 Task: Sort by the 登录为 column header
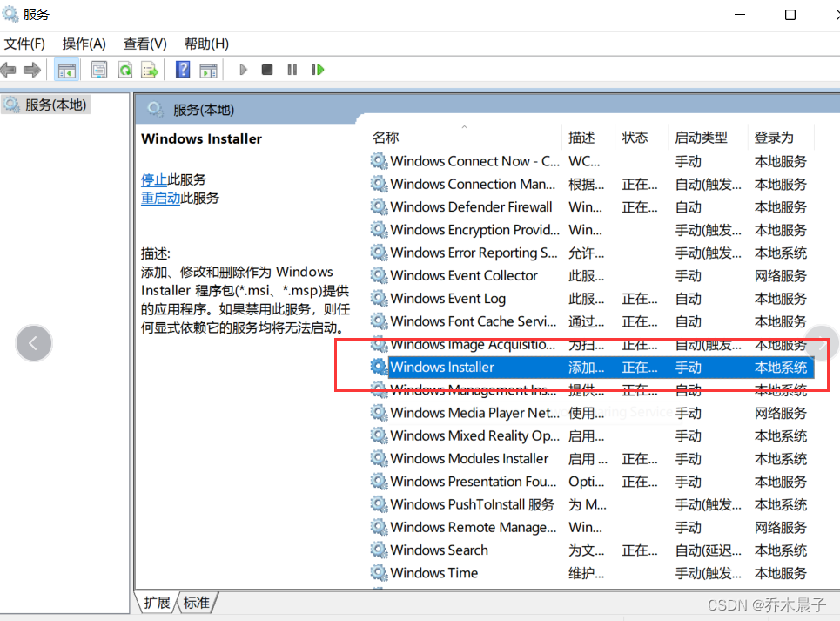click(774, 138)
